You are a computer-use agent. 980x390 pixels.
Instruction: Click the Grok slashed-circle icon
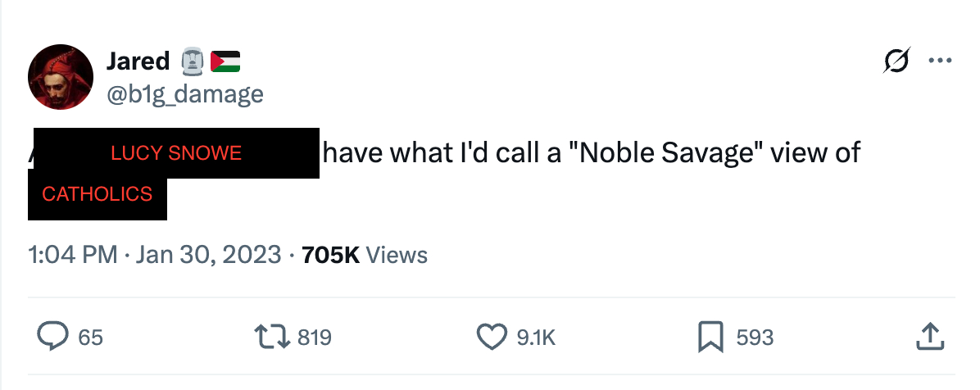(897, 62)
